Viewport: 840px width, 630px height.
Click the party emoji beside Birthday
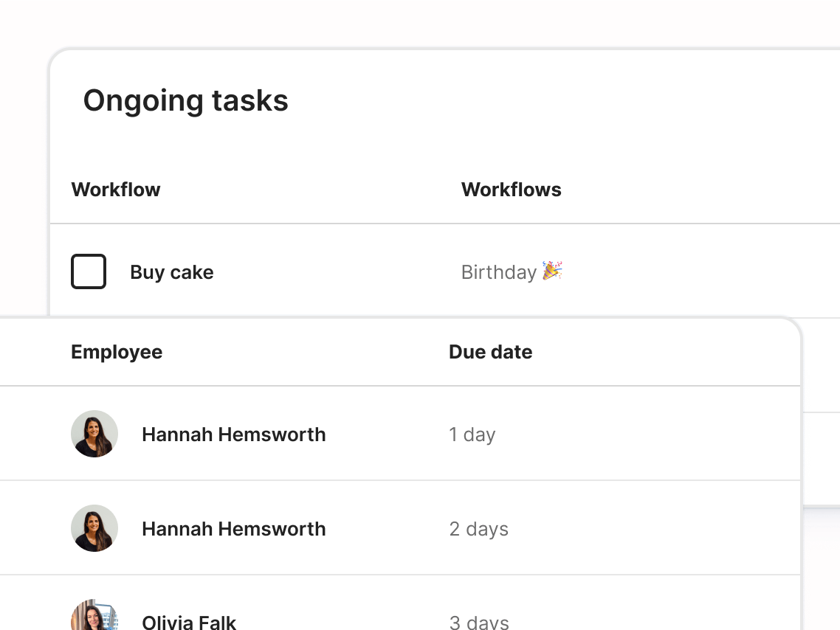point(551,271)
